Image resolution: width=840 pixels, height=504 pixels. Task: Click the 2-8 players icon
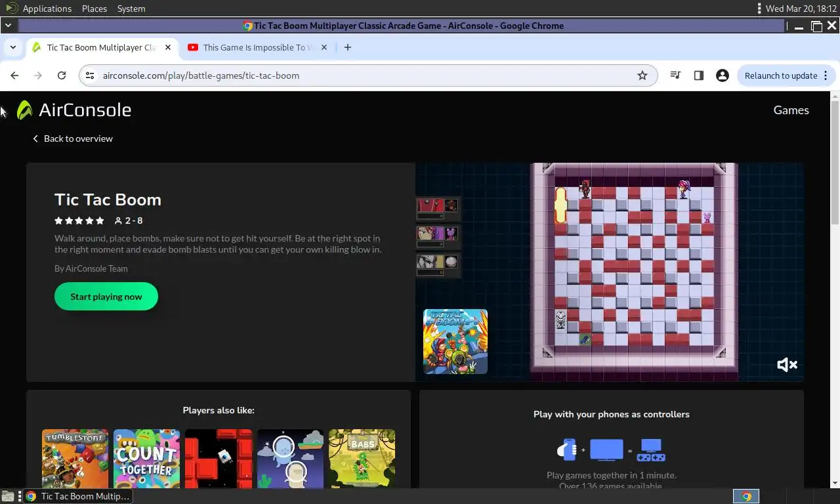118,220
